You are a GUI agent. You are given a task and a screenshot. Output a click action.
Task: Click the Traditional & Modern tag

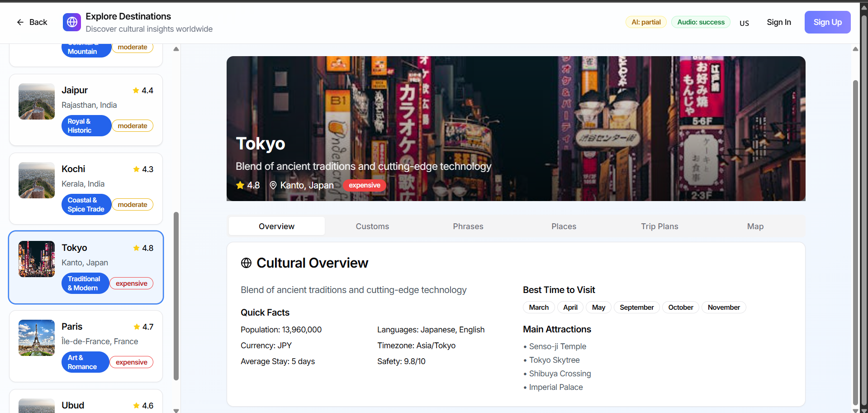pos(85,283)
